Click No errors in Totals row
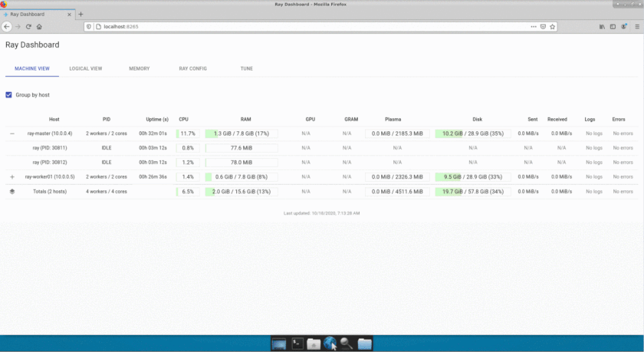The height and width of the screenshot is (352, 644). point(623,192)
